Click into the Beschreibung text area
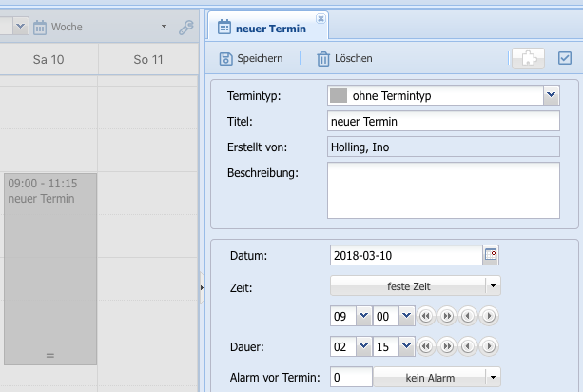The width and height of the screenshot is (583, 392). (442, 190)
